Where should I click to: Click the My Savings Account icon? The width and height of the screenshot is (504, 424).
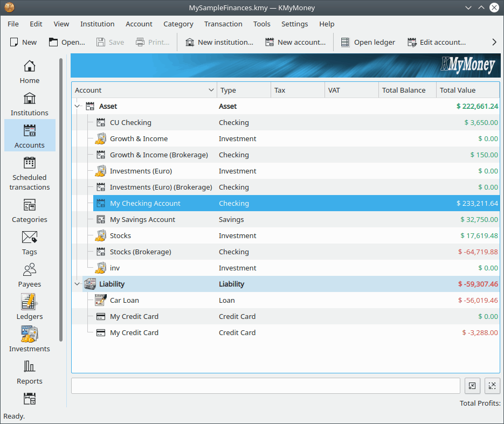coord(101,219)
